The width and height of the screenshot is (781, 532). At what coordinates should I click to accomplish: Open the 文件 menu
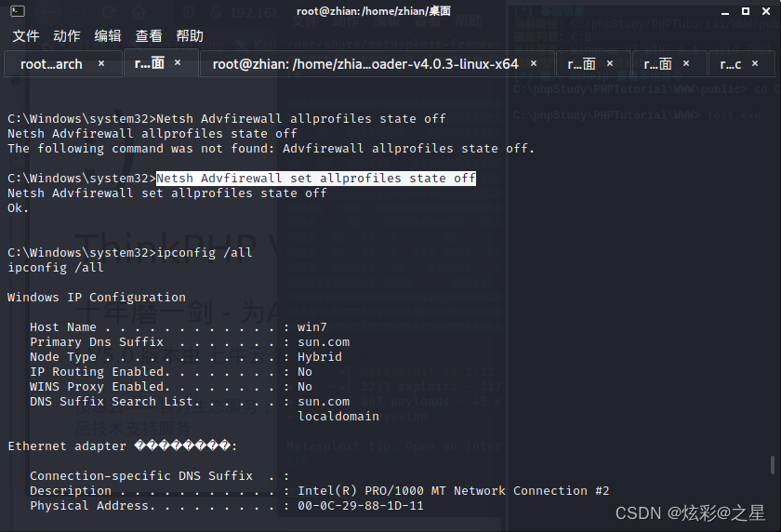pos(26,36)
